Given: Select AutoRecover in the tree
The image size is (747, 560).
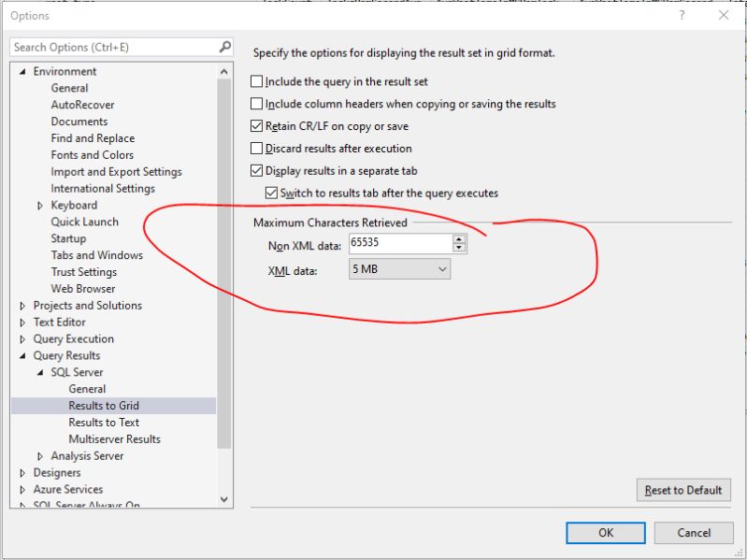Looking at the screenshot, I should click(82, 105).
